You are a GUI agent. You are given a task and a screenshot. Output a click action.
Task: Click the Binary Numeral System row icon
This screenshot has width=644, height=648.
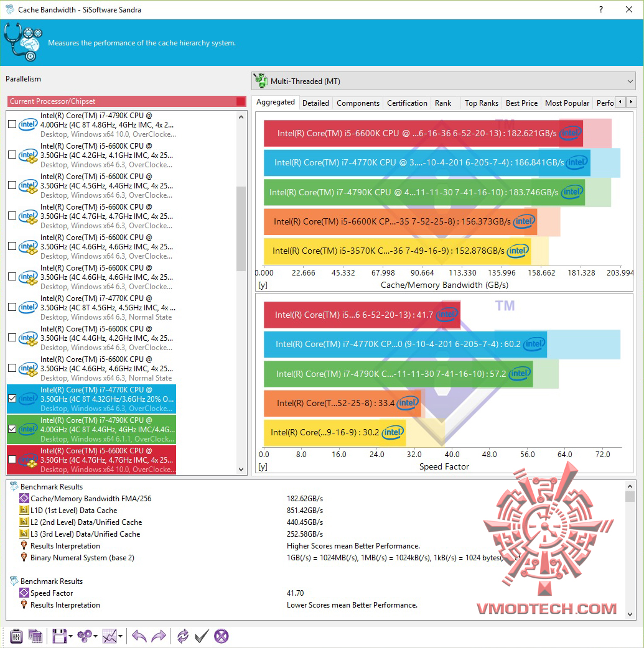pyautogui.click(x=24, y=557)
